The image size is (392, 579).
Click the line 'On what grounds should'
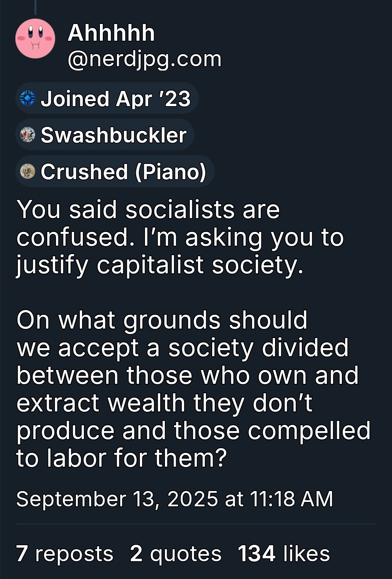click(x=162, y=320)
